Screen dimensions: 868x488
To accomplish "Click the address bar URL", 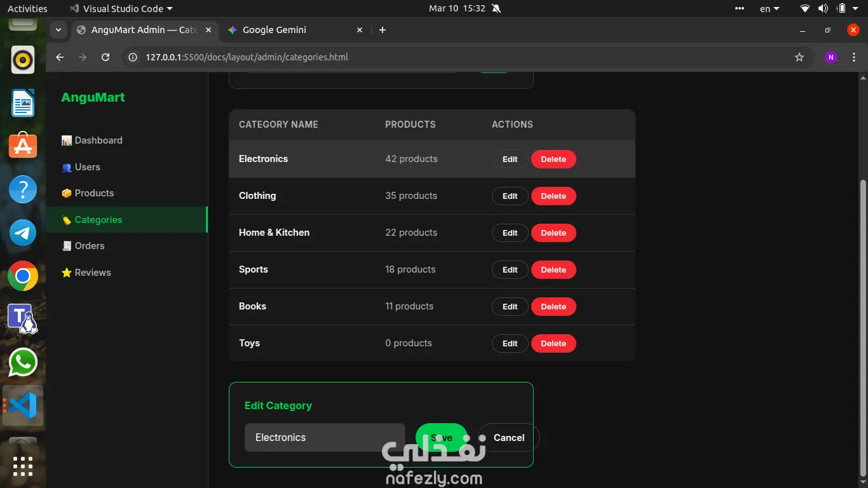I will (247, 57).
